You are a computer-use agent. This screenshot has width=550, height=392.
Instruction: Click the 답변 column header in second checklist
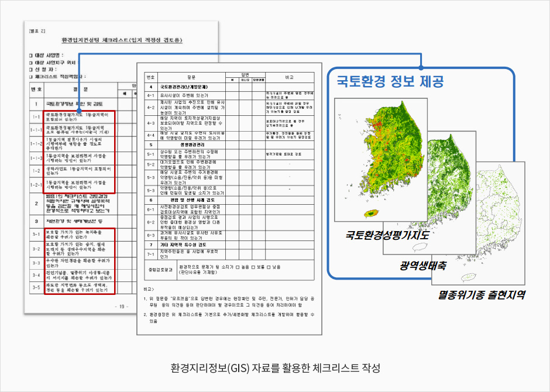pyautogui.click(x=245, y=75)
